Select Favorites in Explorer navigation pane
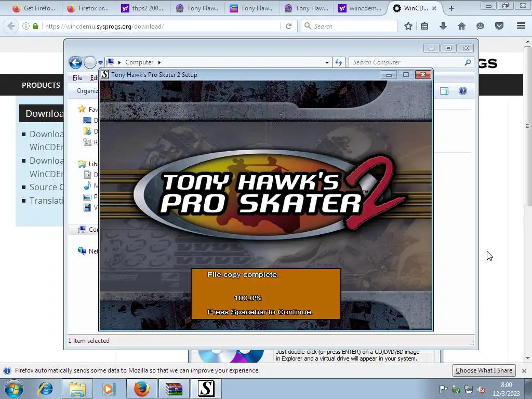Image resolution: width=532 pixels, height=399 pixels. click(x=88, y=109)
